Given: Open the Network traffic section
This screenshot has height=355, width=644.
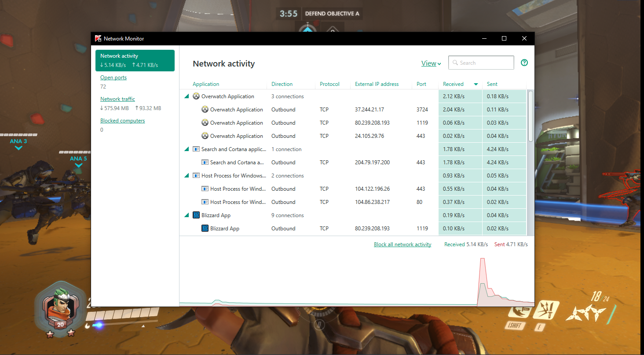Looking at the screenshot, I should click(x=117, y=99).
